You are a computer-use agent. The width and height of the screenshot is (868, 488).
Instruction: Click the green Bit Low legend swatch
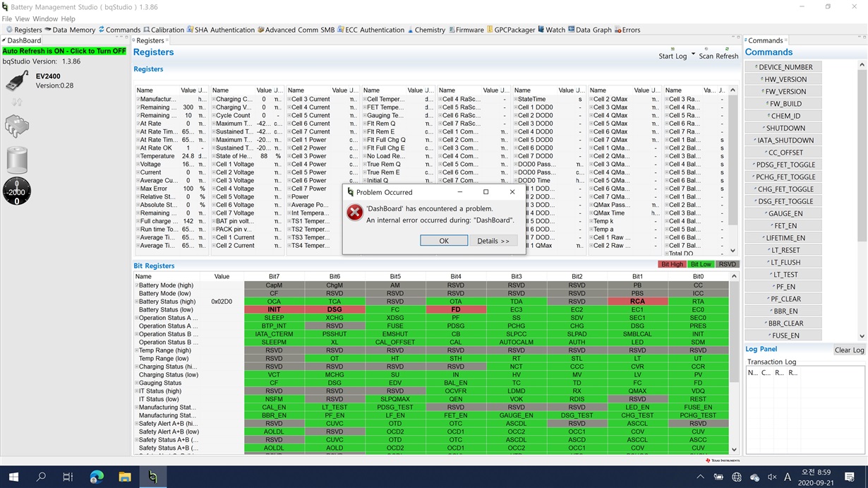pyautogui.click(x=701, y=264)
